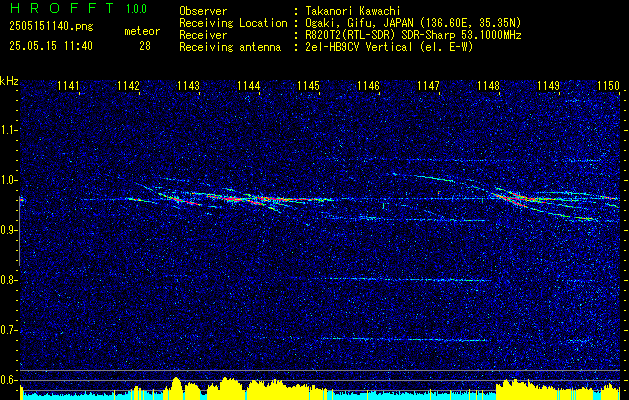629x400 pixels.
Task: Click the 'Receiving Location' field label
Action: (233, 23)
